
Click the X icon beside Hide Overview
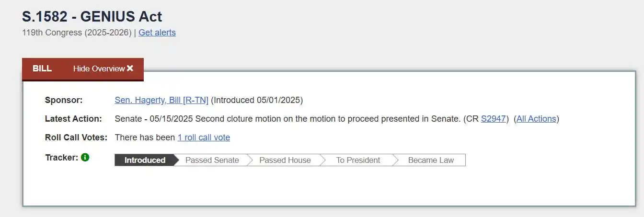point(130,69)
